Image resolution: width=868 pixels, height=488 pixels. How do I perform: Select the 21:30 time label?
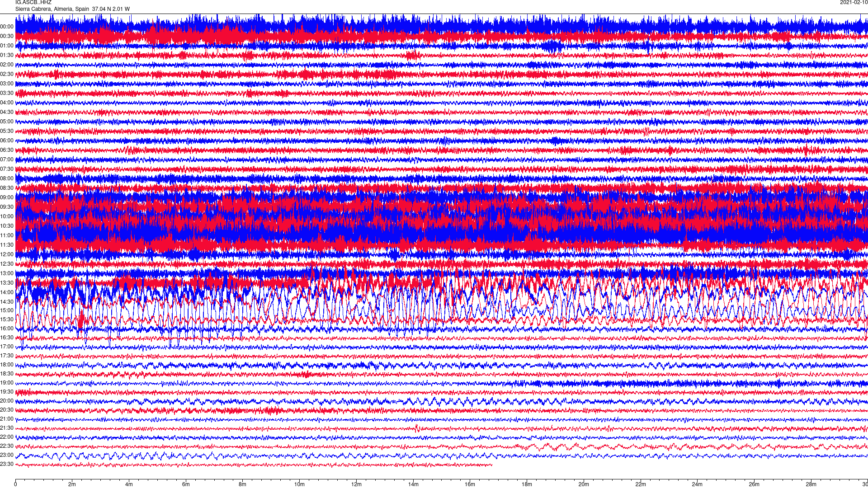tap(7, 428)
